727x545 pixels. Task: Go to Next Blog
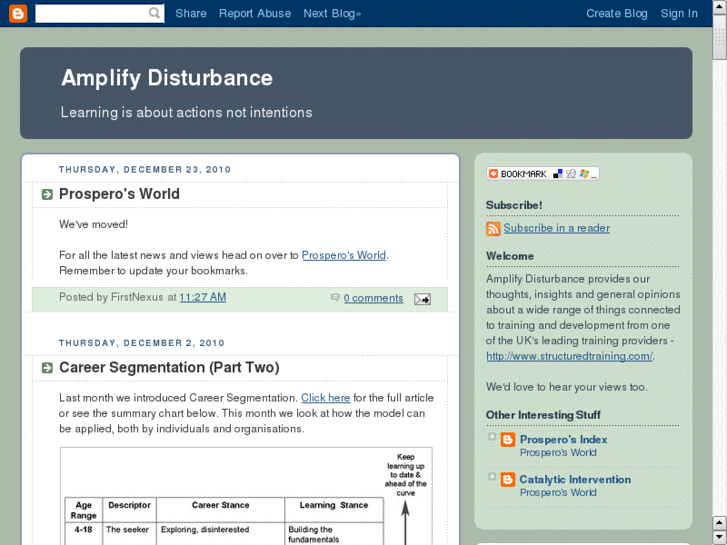coord(332,13)
